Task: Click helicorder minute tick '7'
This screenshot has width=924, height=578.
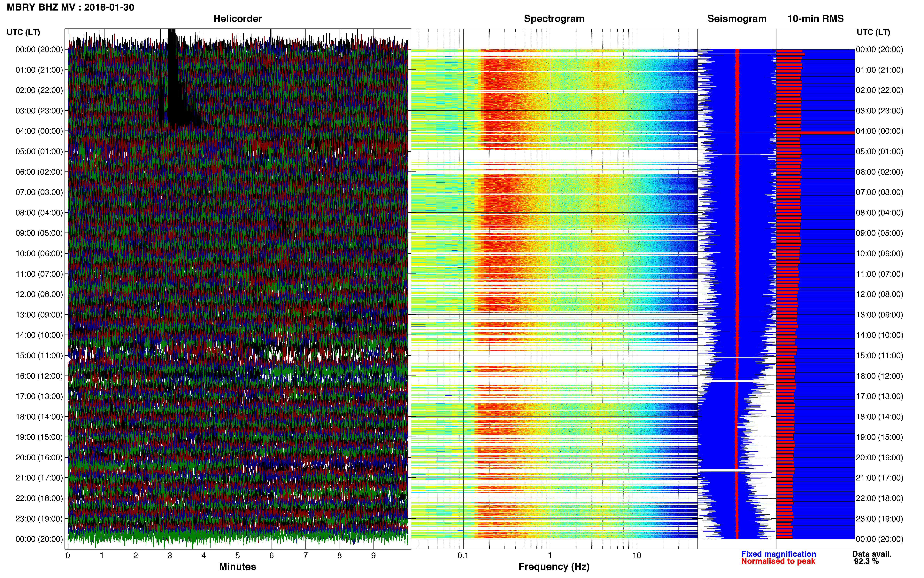Action: pyautogui.click(x=306, y=556)
